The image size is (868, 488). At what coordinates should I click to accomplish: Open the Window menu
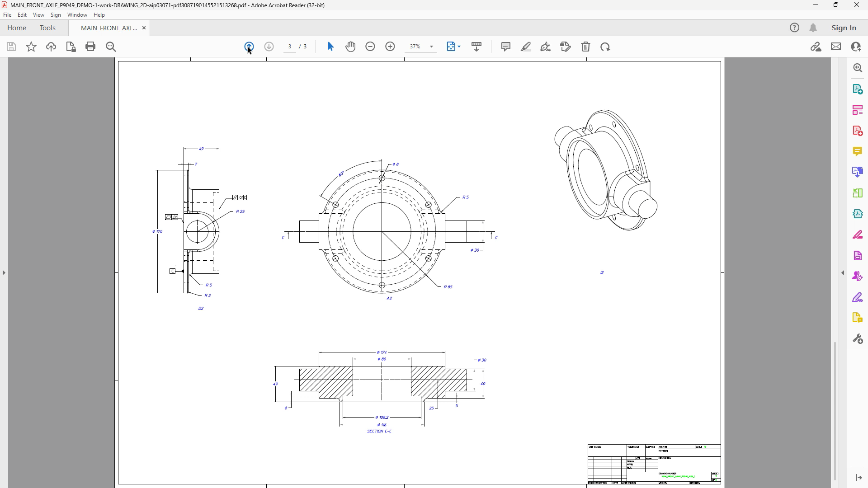[77, 15]
